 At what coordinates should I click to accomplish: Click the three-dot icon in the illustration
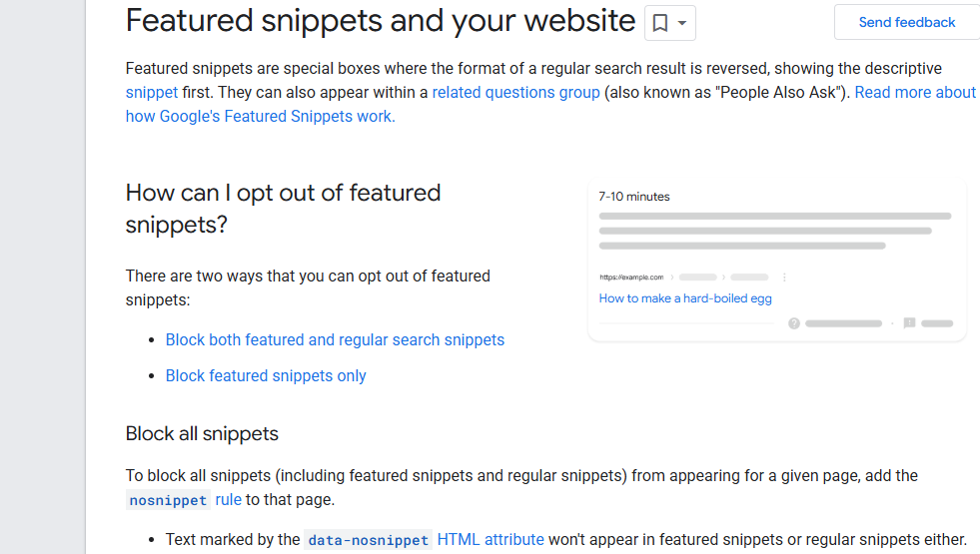[784, 277]
